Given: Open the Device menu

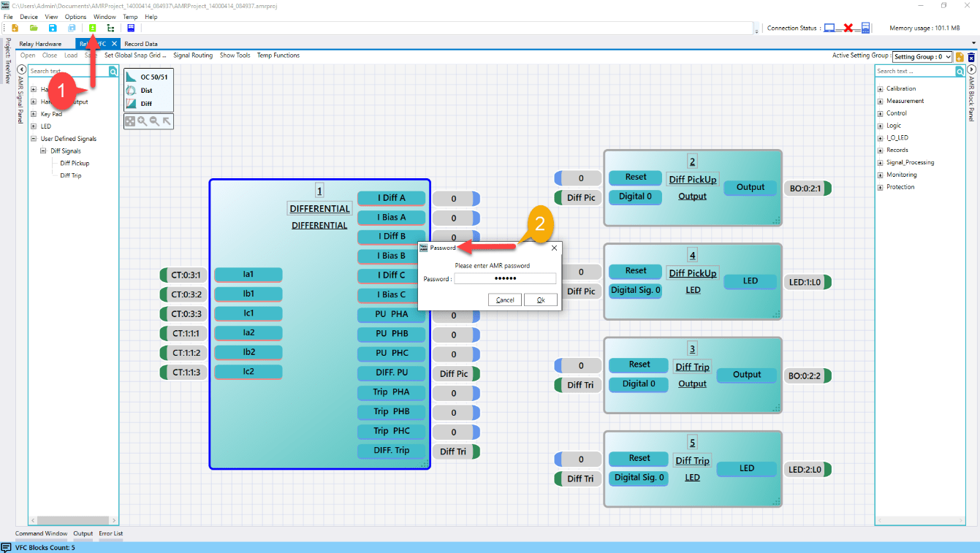Looking at the screenshot, I should coord(29,16).
